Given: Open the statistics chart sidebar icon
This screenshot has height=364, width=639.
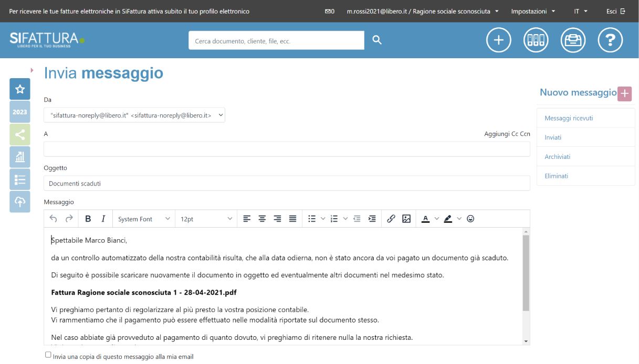Looking at the screenshot, I should [x=20, y=157].
